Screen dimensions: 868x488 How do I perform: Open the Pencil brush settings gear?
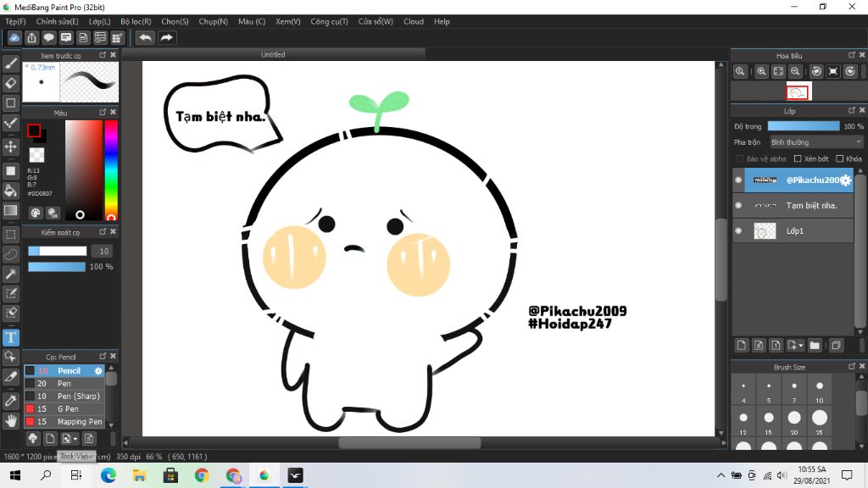pyautogui.click(x=98, y=371)
